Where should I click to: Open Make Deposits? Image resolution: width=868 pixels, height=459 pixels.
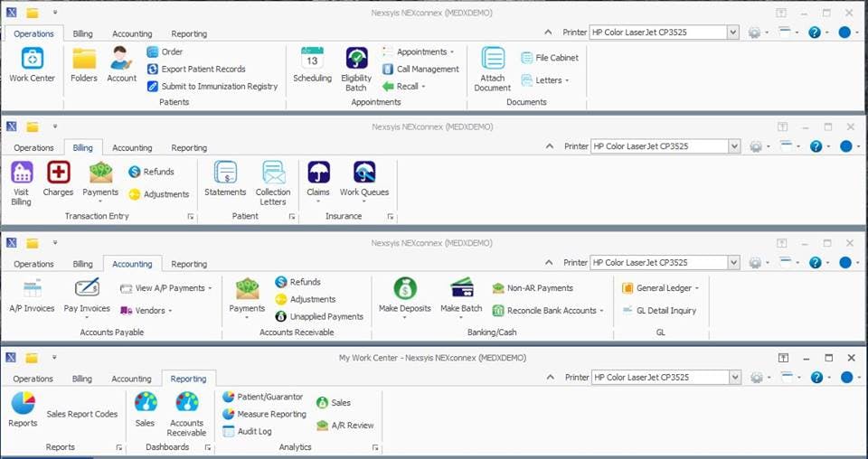click(404, 289)
